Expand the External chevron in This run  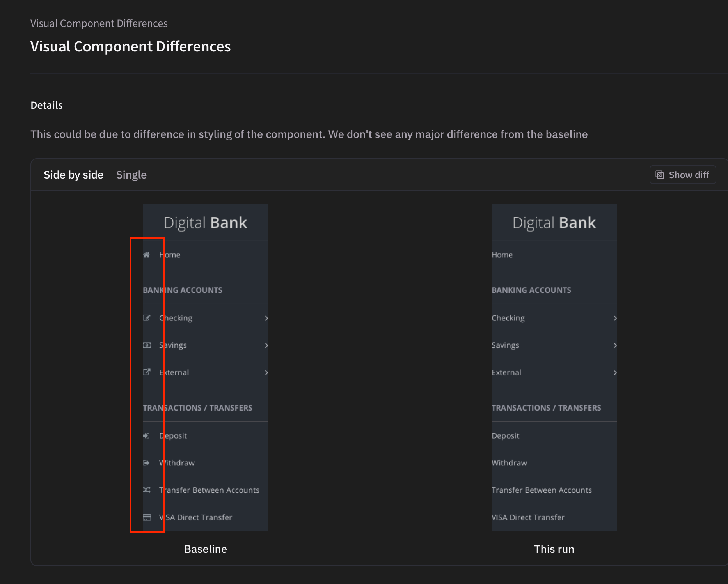(x=615, y=373)
